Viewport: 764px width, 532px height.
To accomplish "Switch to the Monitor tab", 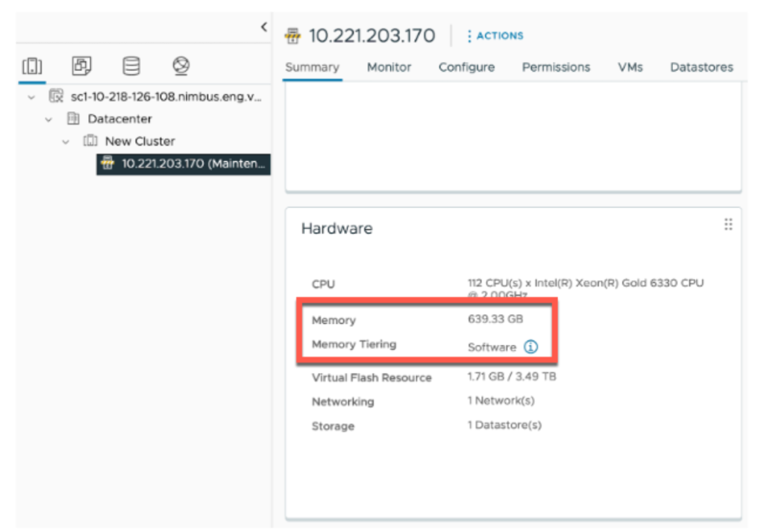I will tap(389, 67).
